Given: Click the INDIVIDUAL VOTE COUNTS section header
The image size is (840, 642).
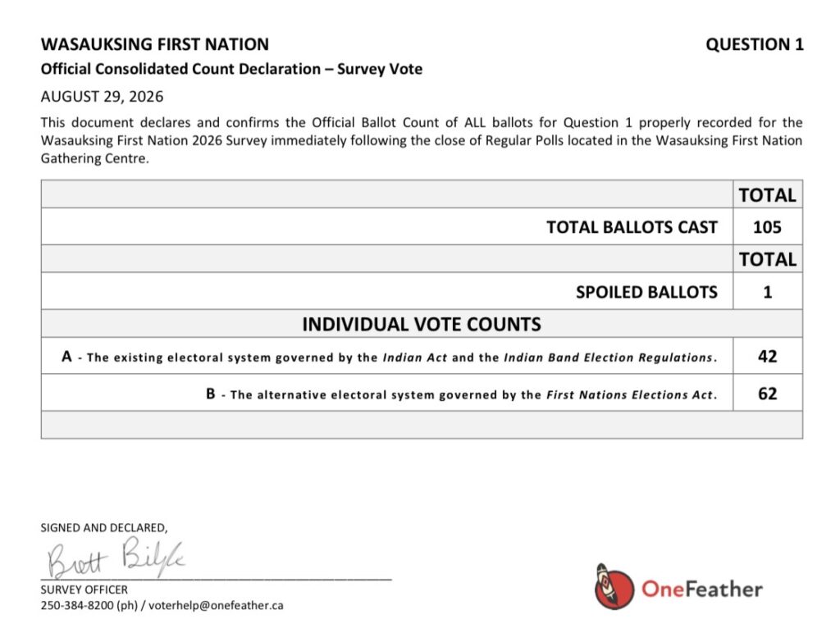Looking at the screenshot, I should [422, 324].
